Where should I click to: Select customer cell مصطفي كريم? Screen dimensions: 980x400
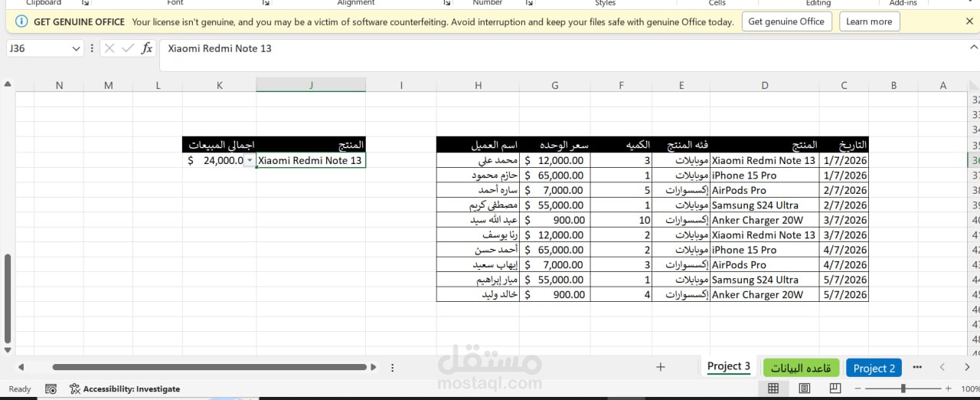(x=479, y=205)
